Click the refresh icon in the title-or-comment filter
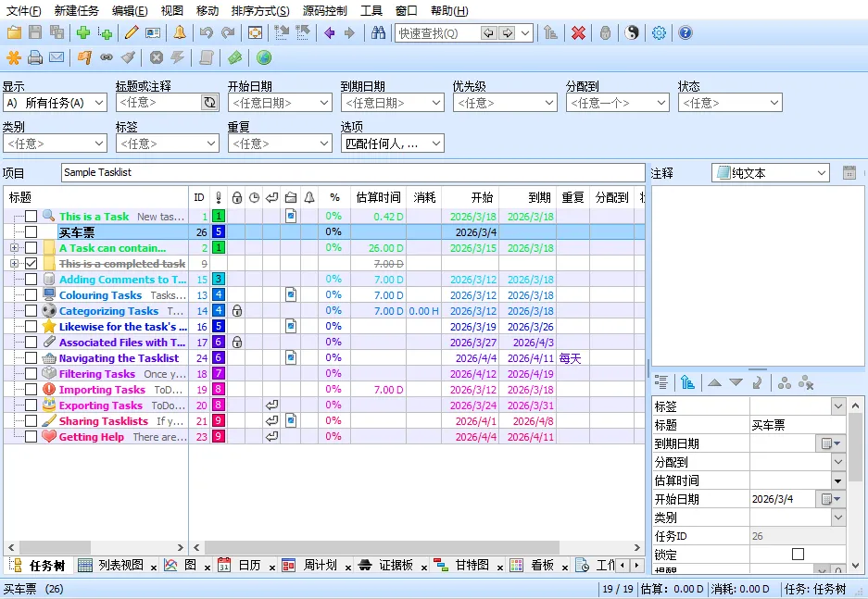Screen dimensions: 868x599 click(209, 103)
